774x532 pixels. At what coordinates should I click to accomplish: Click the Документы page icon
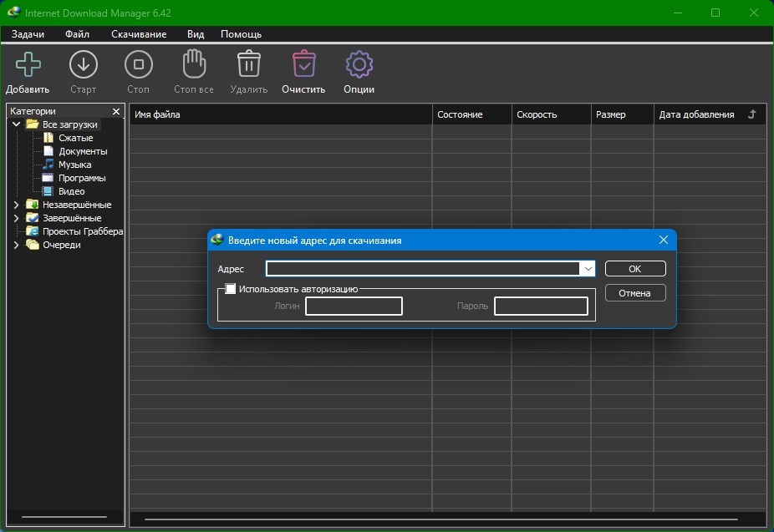pyautogui.click(x=48, y=151)
